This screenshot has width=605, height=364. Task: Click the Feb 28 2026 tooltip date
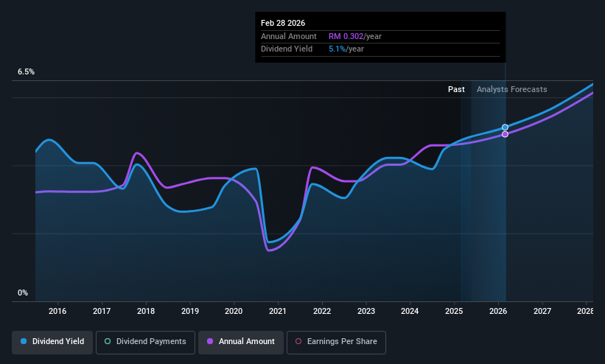pos(283,23)
